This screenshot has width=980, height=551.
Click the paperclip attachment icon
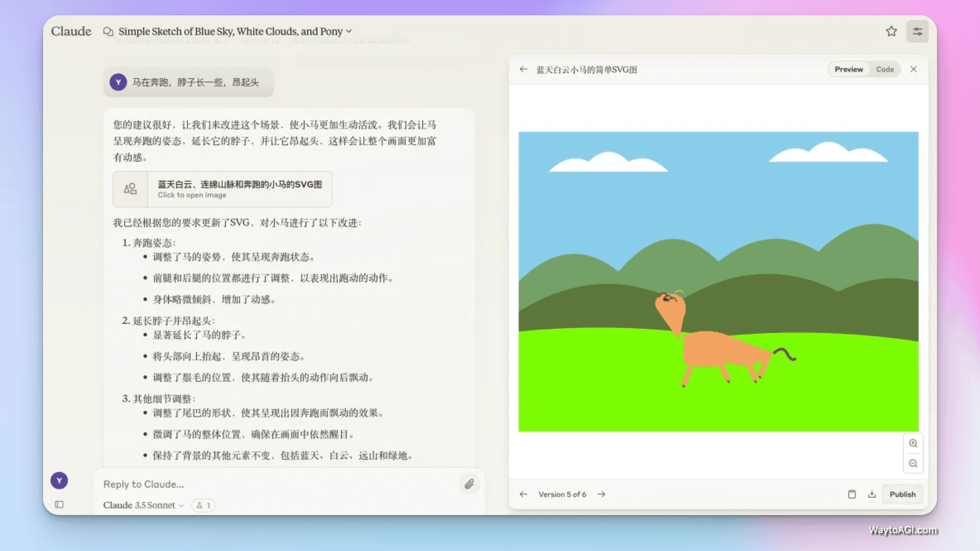coord(469,484)
